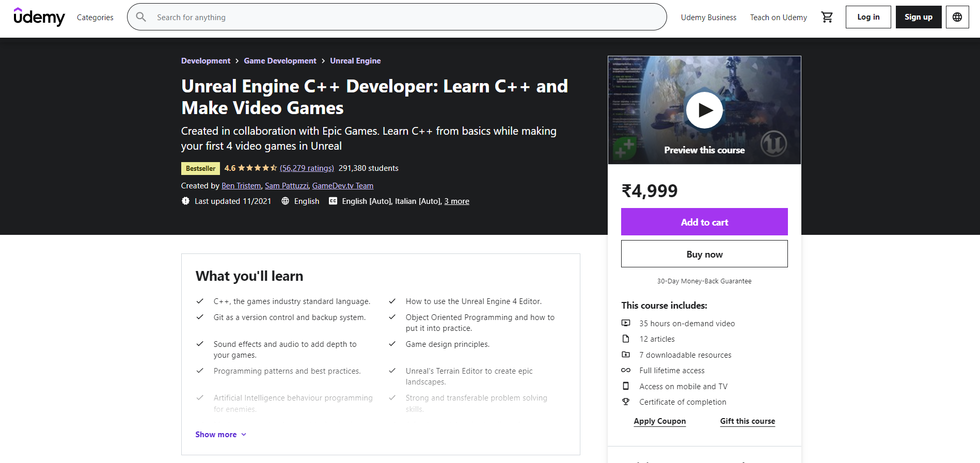Image resolution: width=980 pixels, height=463 pixels.
Task: Expand the 3 more caption languages
Action: click(x=457, y=201)
